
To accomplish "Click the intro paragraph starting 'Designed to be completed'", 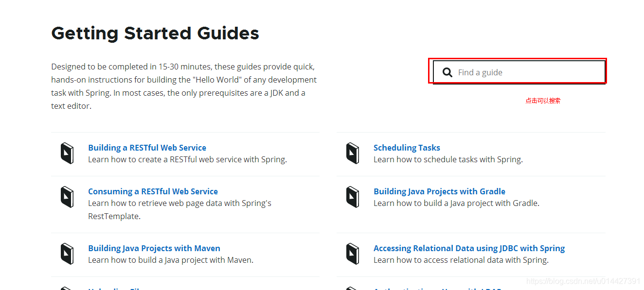I will pos(184,86).
